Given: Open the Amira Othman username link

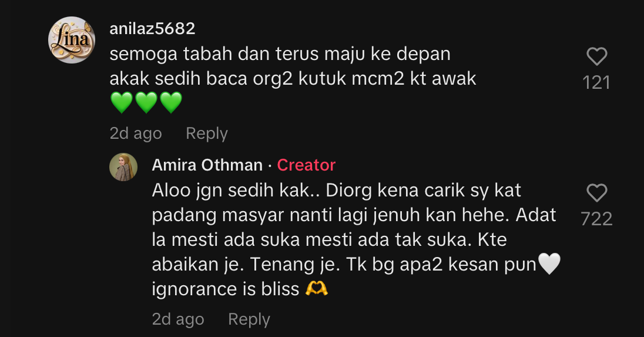Looking at the screenshot, I should (207, 165).
